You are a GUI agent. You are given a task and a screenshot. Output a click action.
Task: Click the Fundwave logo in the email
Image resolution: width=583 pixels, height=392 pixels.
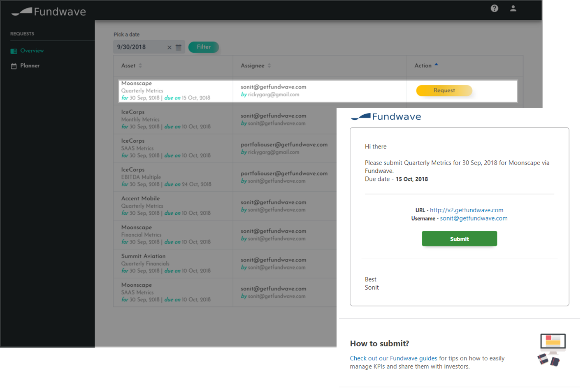coord(386,117)
